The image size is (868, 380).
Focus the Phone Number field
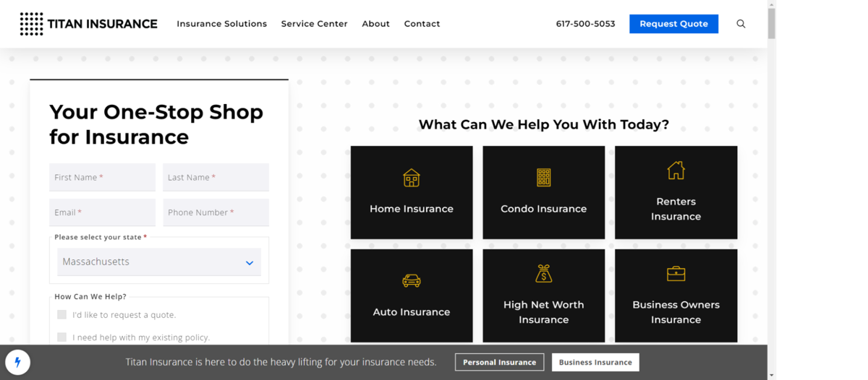[216, 212]
